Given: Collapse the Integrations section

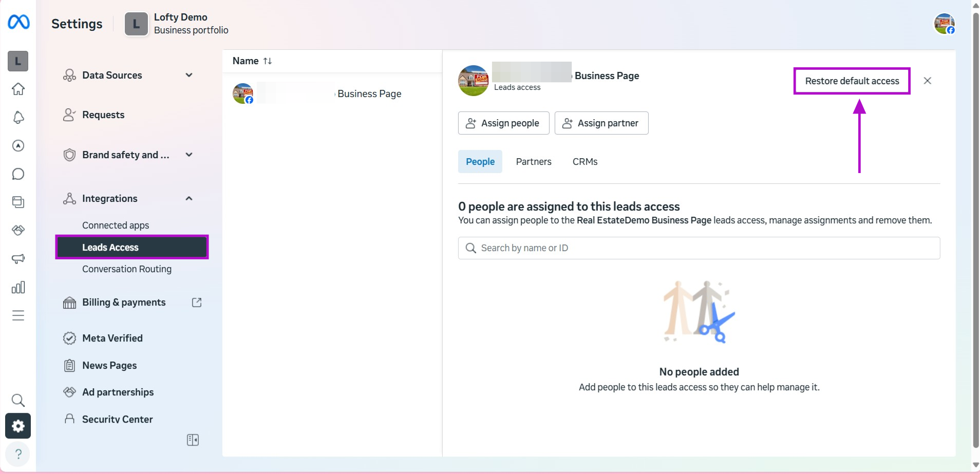Looking at the screenshot, I should click(x=189, y=198).
